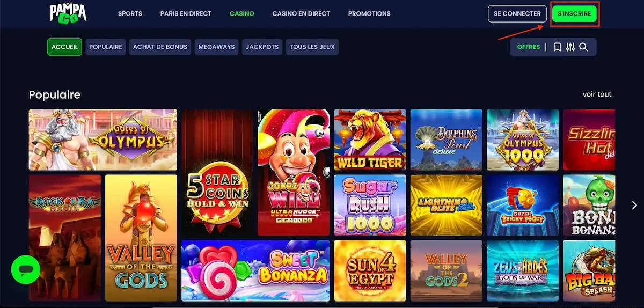Image resolution: width=644 pixels, height=308 pixels.
Task: Click the Se Connecter login button
Action: click(x=517, y=13)
